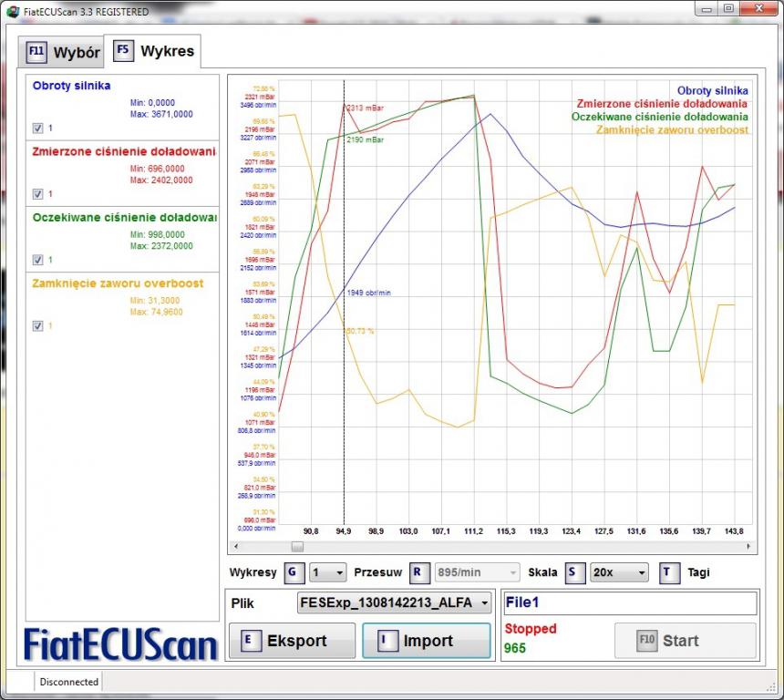Click the Eksport button

click(292, 641)
